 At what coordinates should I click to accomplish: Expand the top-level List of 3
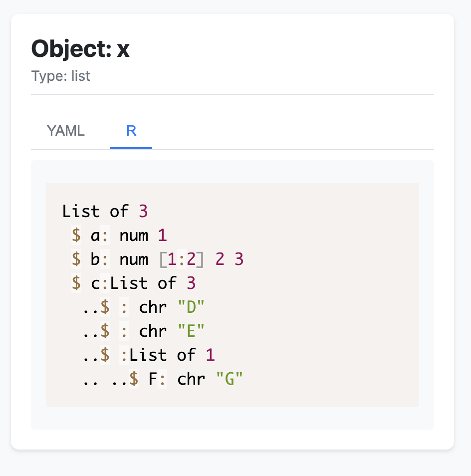104,211
